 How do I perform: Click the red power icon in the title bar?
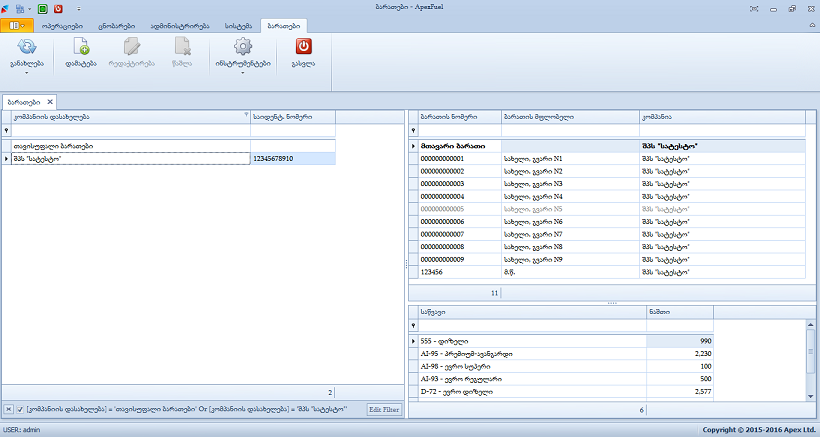click(x=58, y=9)
